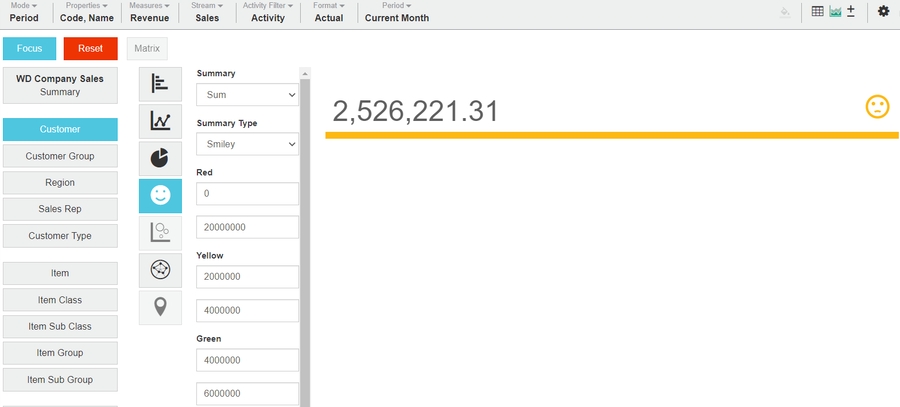This screenshot has width=900, height=407.
Task: Show the grid table view icon
Action: pos(817,12)
